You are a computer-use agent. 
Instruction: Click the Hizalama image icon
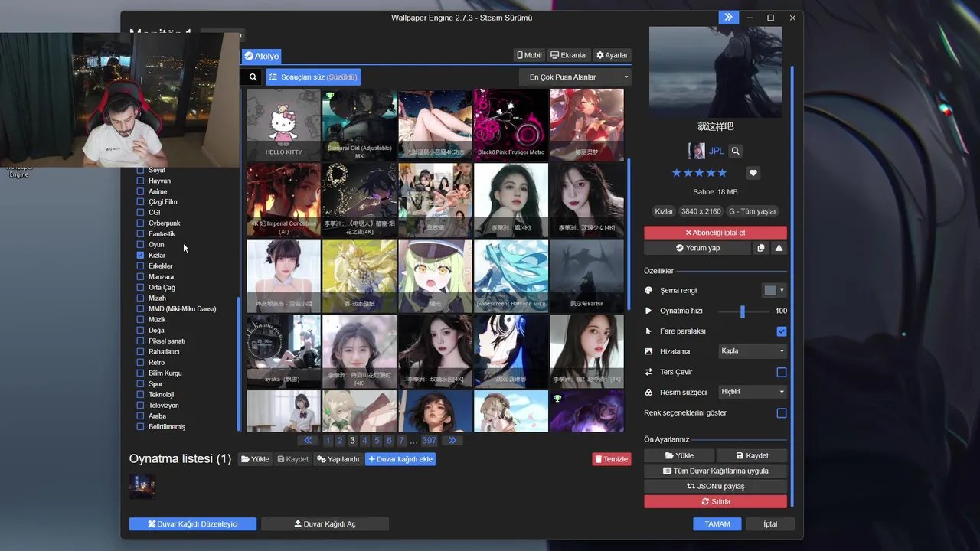(x=648, y=351)
